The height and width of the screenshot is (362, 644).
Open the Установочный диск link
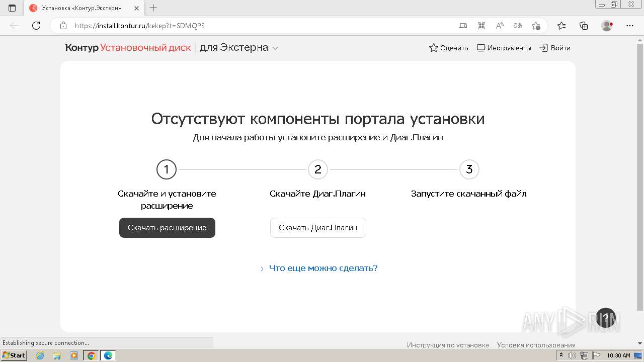pyautogui.click(x=145, y=48)
